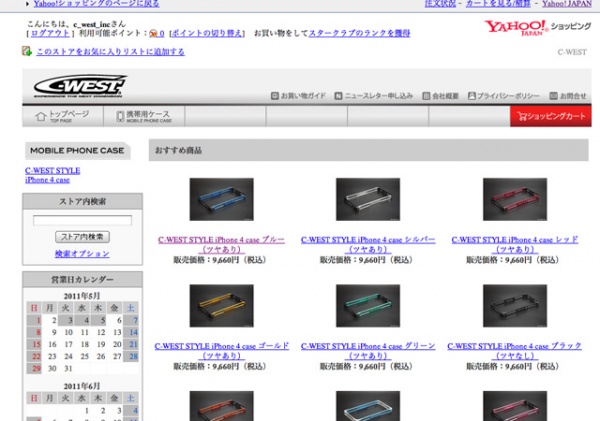Click Yahoo! JAPAN link at top right
The height and width of the screenshot is (421, 600).
[567, 4]
